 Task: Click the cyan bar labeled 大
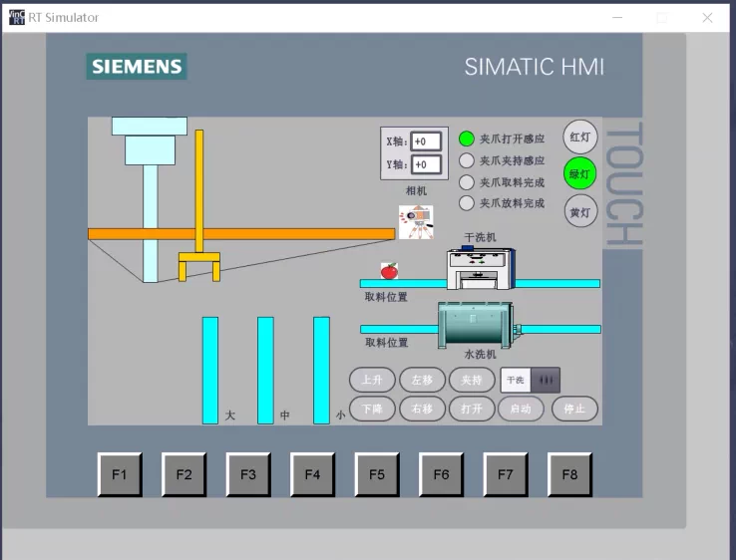[x=210, y=371]
